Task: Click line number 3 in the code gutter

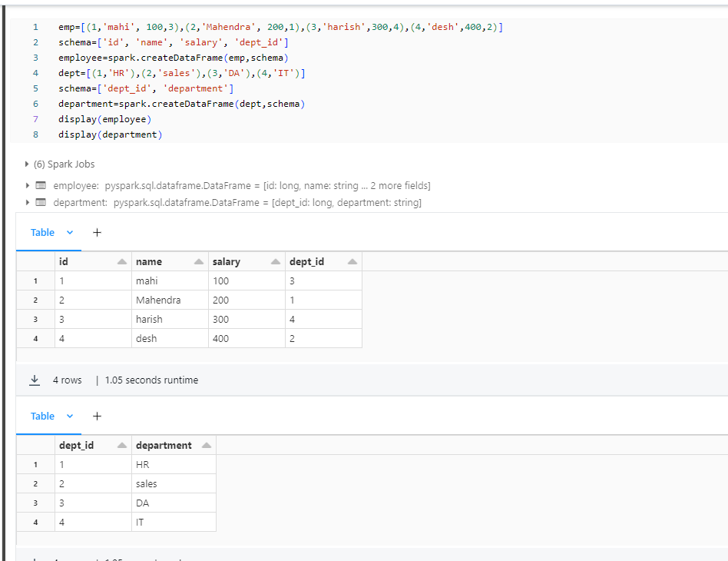Action: (36, 58)
